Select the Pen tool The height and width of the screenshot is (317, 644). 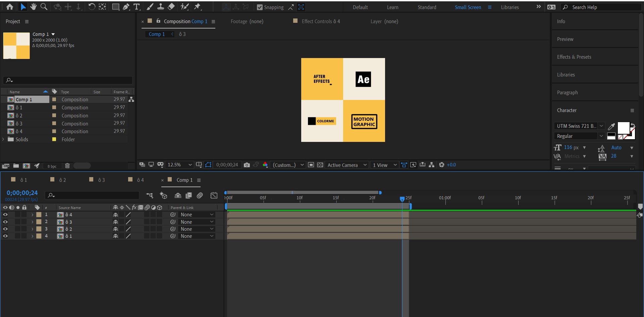pos(126,7)
